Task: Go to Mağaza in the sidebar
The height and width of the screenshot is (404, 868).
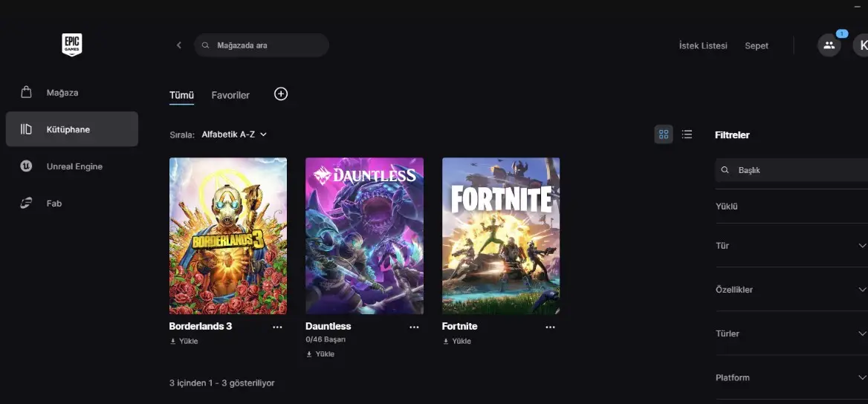Action: pos(62,93)
